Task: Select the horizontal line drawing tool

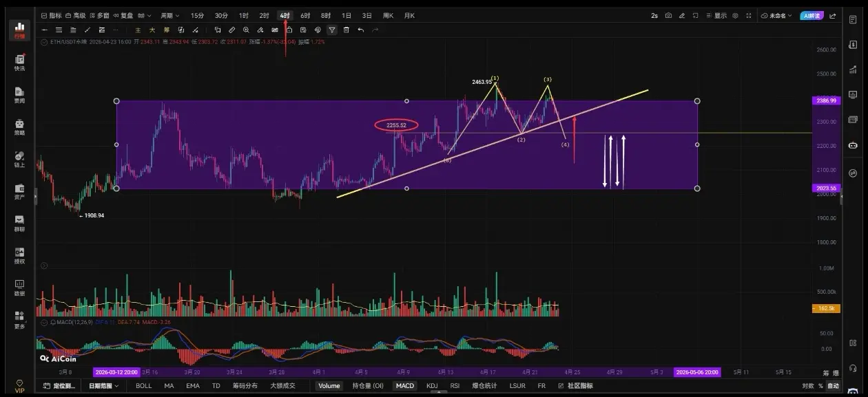Action: tap(45, 30)
